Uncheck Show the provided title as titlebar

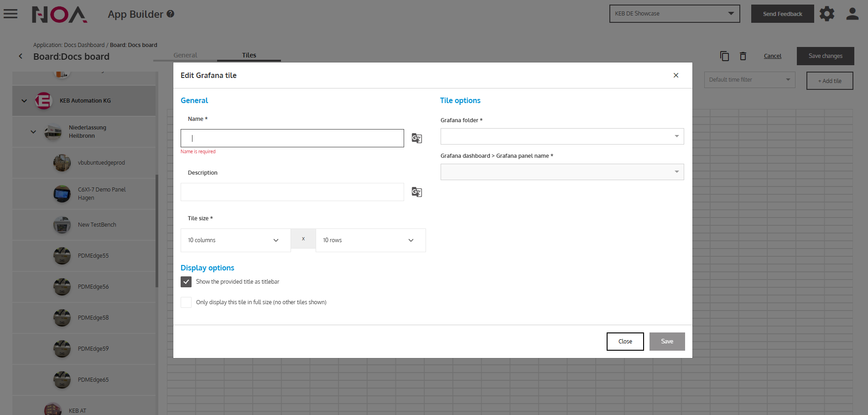[186, 282]
